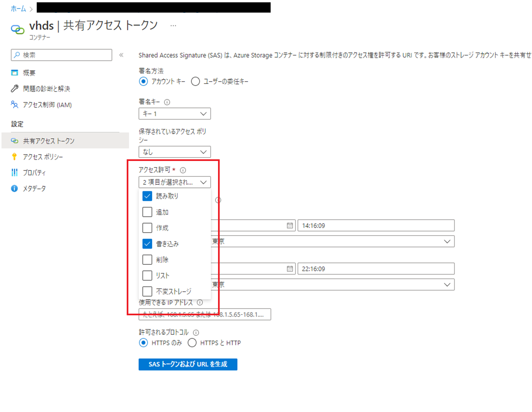532x412 pixels.
Task: Click the 概要 overview icon
Action: [15, 73]
